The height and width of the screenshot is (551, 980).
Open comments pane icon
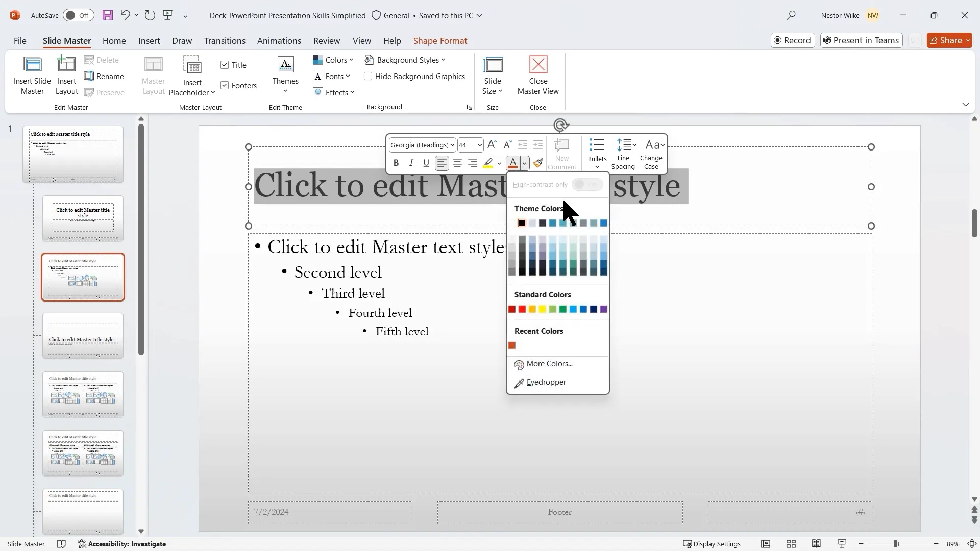point(915,40)
